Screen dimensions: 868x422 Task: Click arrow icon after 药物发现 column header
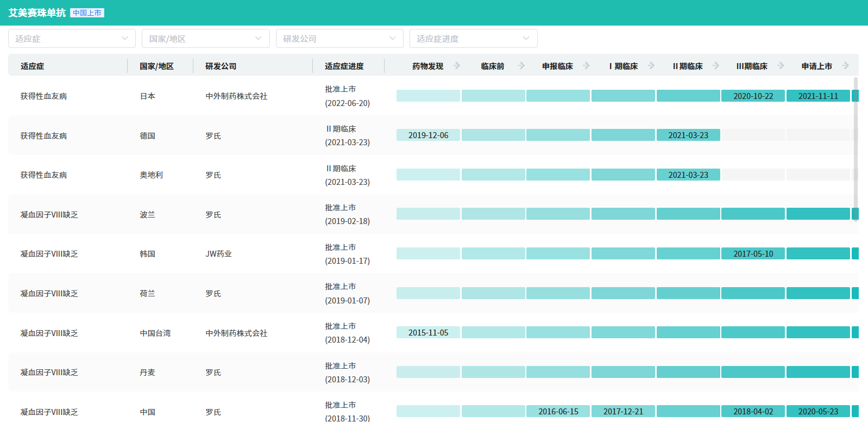(x=457, y=66)
